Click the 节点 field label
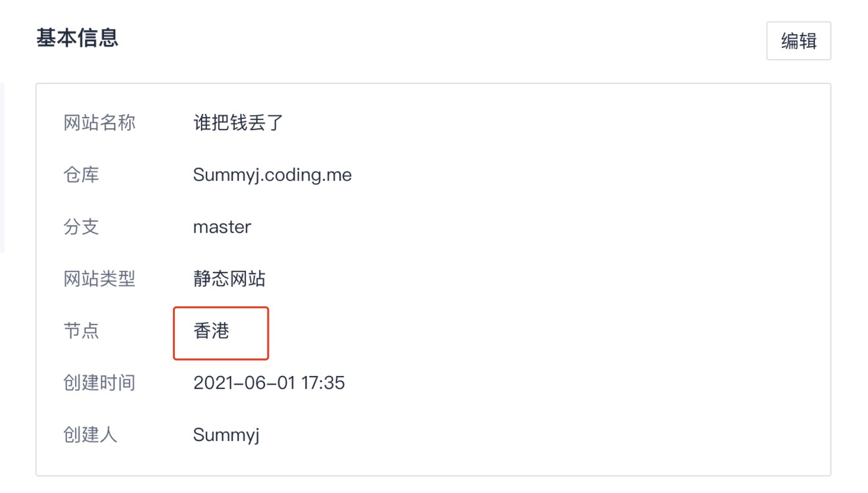 (x=82, y=331)
